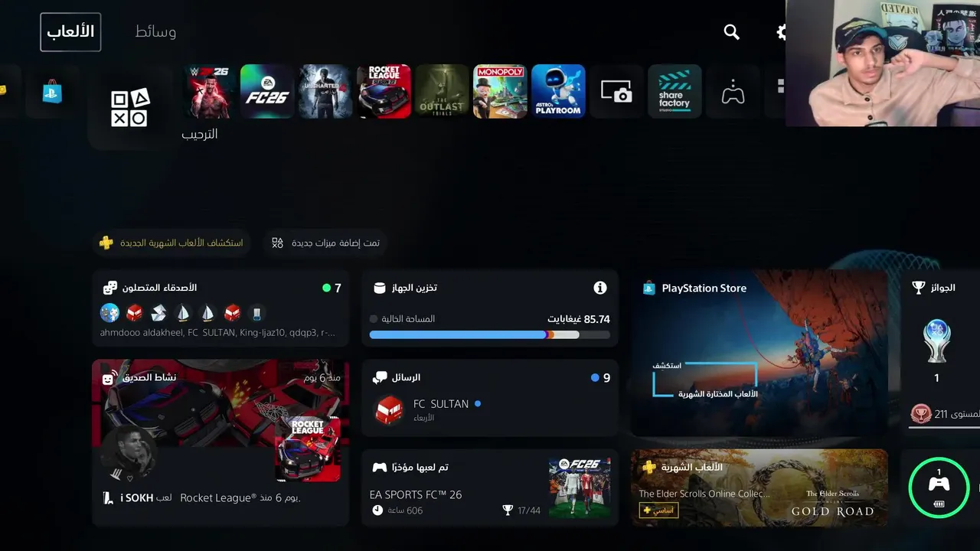The height and width of the screenshot is (551, 980).
Task: Open the تخزين الجهاز storage card
Action: click(x=490, y=308)
